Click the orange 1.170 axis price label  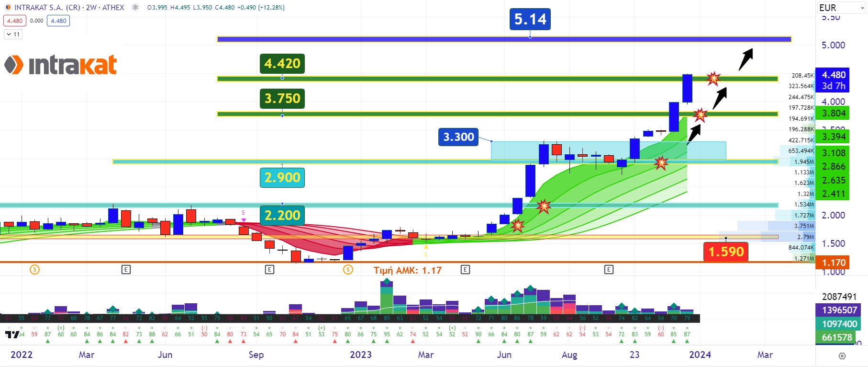coord(834,263)
